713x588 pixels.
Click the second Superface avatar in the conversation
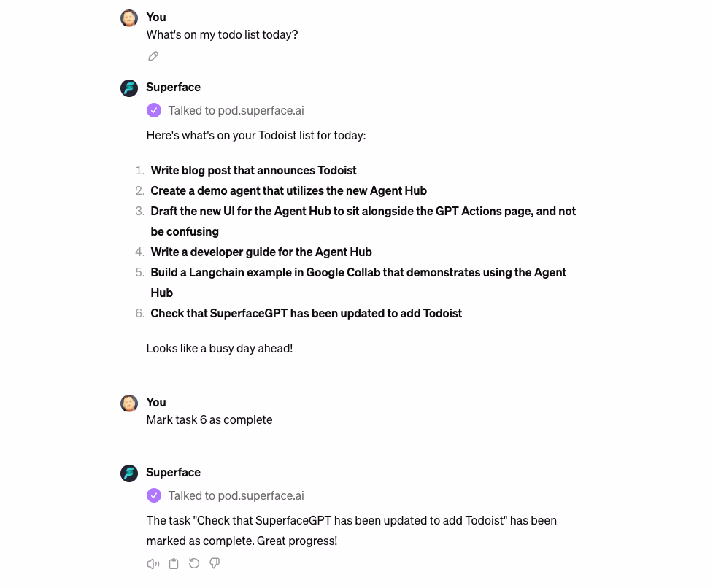coord(128,473)
